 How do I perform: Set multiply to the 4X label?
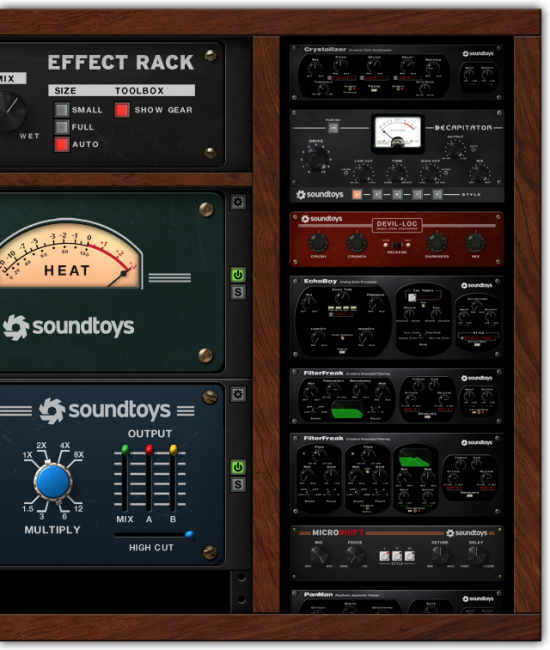tap(65, 446)
